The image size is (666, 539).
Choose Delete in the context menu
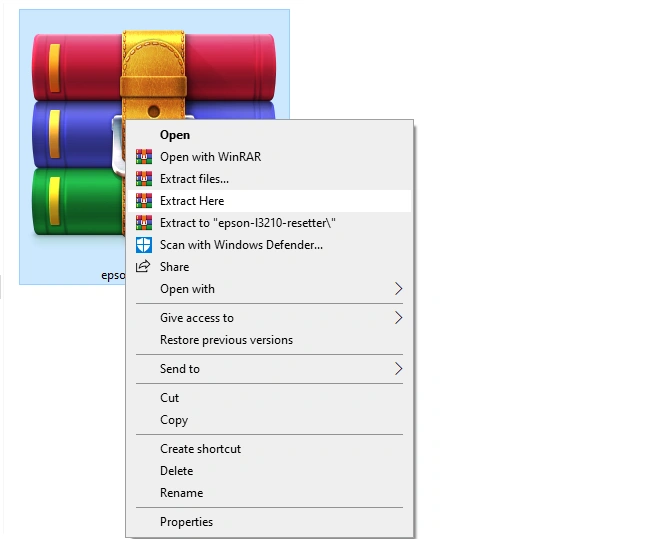pos(269,471)
